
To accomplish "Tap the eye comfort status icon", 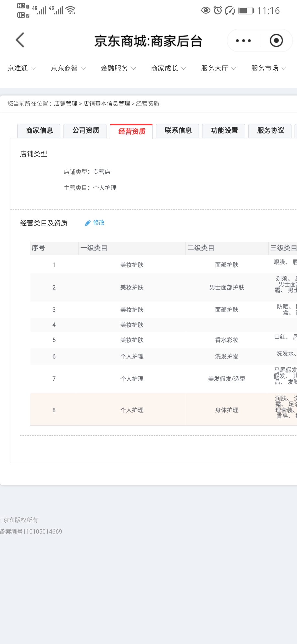I will (206, 10).
